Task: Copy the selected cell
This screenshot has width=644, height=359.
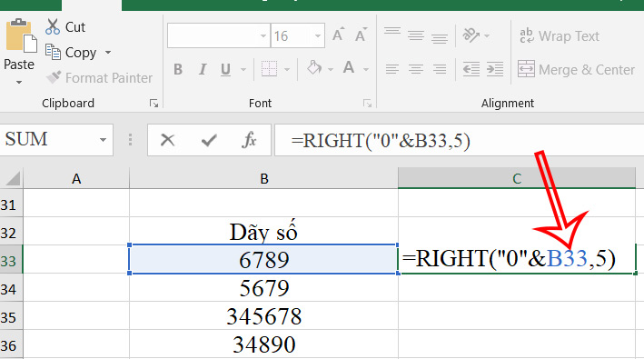Action: pyautogui.click(x=70, y=52)
